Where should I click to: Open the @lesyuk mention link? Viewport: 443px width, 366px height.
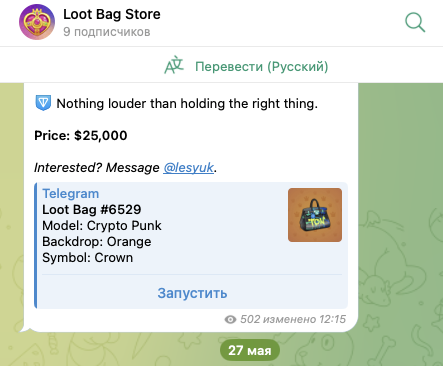[188, 167]
